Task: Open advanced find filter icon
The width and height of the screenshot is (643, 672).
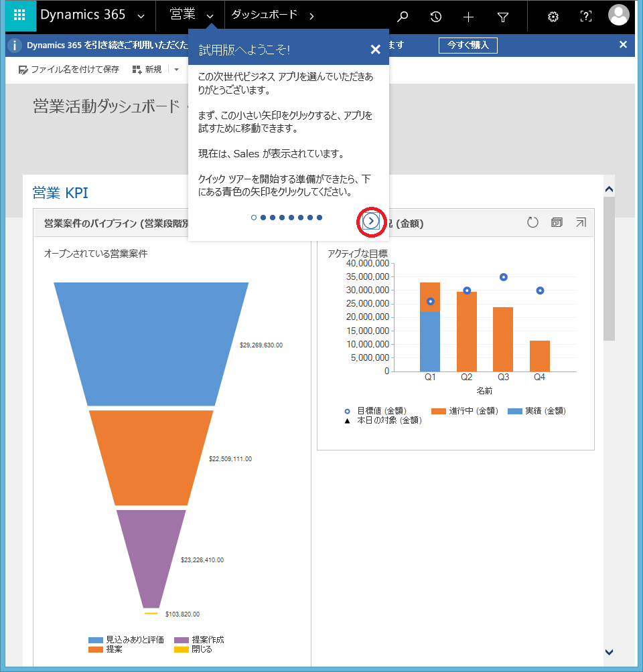Action: [x=503, y=17]
